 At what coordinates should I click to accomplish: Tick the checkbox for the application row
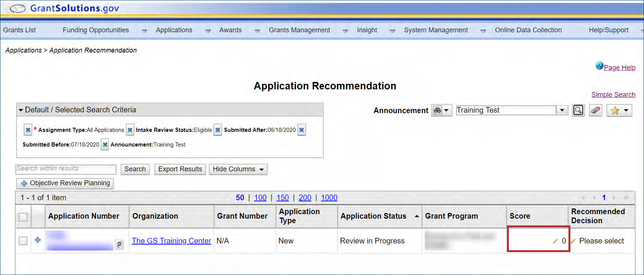tap(23, 241)
